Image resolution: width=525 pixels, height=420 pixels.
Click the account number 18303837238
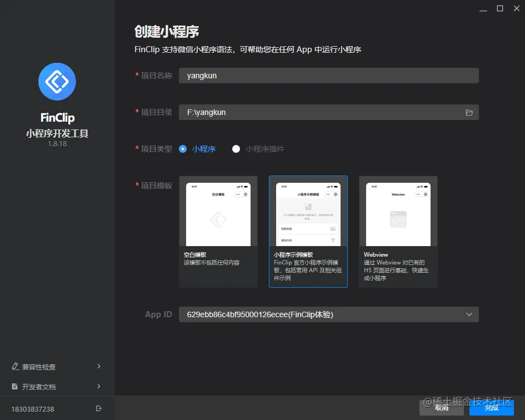click(33, 409)
